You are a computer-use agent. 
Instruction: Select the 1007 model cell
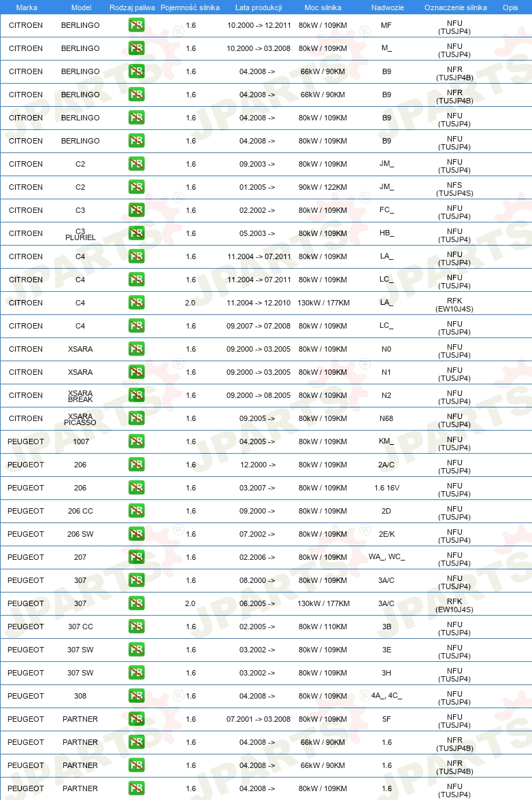(x=80, y=441)
